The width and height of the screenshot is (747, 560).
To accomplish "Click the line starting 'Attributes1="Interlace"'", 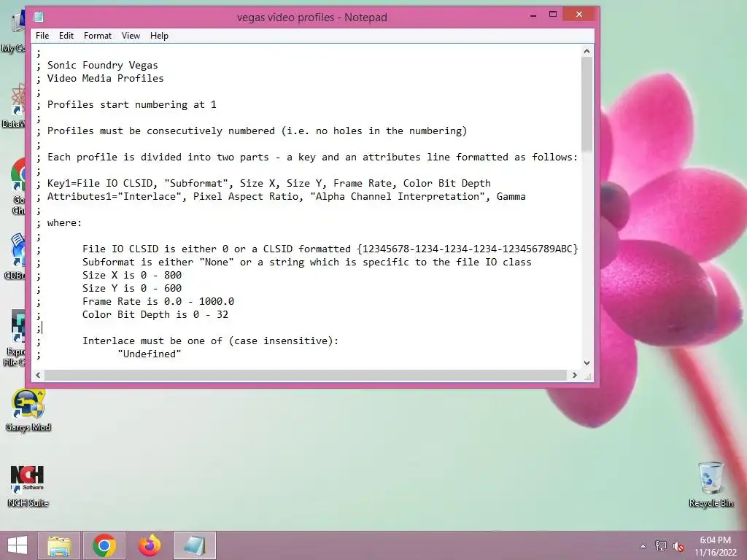I will 286,196.
